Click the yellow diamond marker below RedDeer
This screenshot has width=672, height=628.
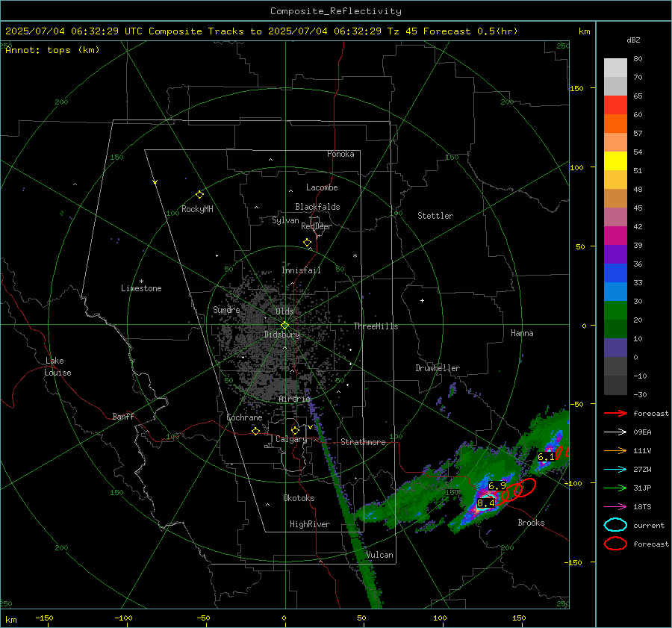coord(307,243)
